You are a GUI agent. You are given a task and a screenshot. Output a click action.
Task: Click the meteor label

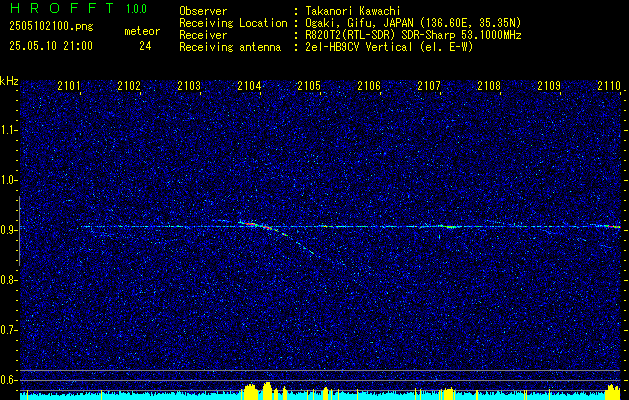pos(142,31)
